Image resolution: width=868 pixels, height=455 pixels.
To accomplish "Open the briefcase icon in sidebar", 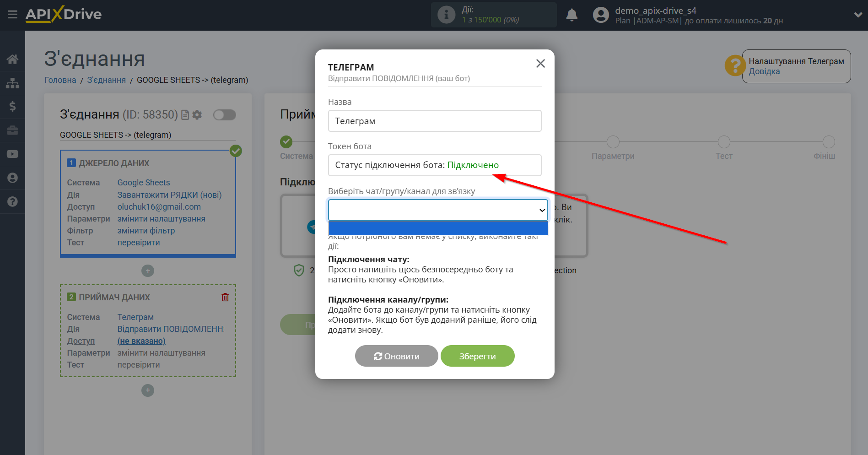I will pyautogui.click(x=12, y=130).
